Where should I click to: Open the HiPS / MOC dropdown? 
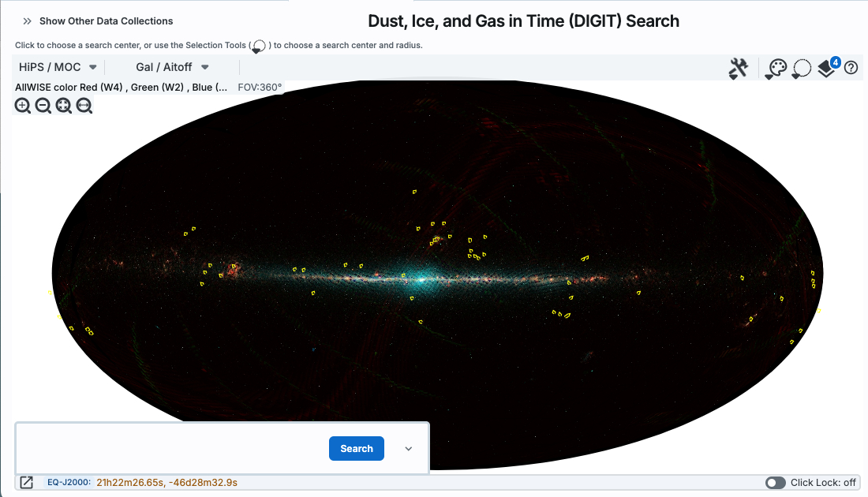click(x=58, y=68)
